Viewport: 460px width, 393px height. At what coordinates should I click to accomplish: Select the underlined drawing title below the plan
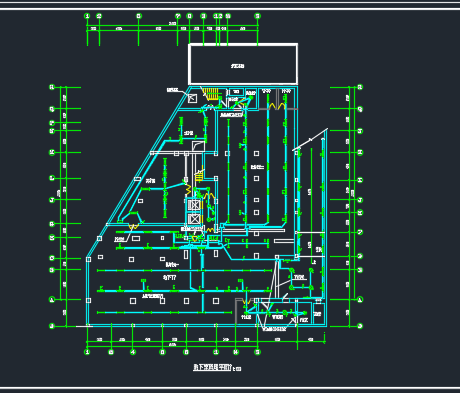[212, 368]
